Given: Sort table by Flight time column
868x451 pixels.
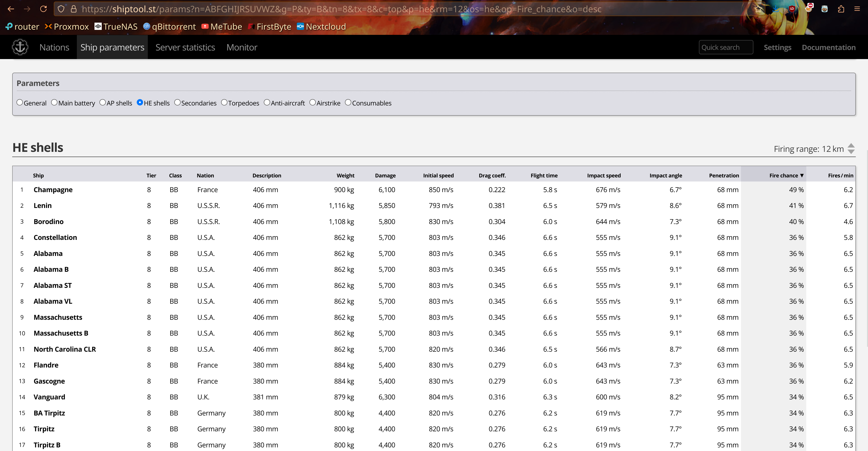Looking at the screenshot, I should click(x=544, y=175).
